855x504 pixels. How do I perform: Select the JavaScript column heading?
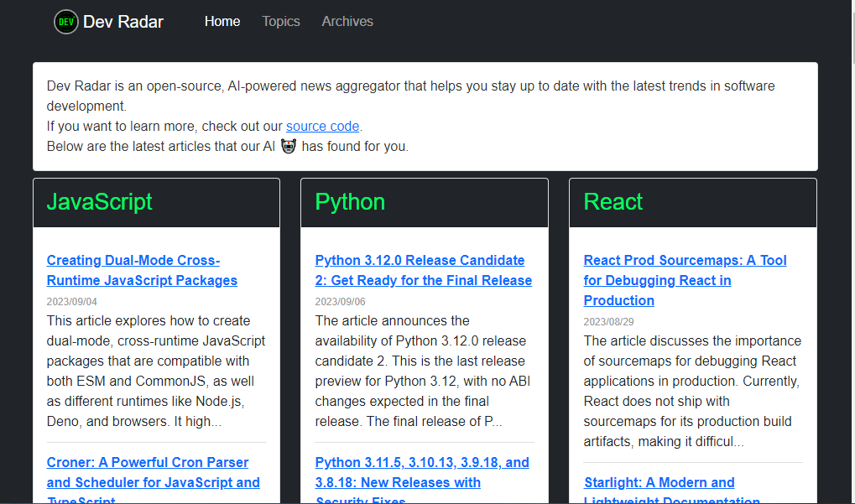(100, 202)
